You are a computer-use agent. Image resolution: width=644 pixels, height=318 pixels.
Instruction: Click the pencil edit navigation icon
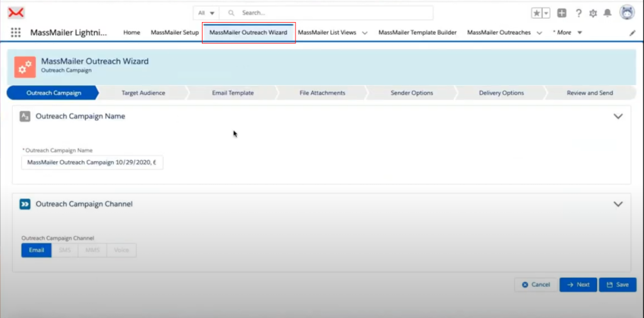coord(633,33)
